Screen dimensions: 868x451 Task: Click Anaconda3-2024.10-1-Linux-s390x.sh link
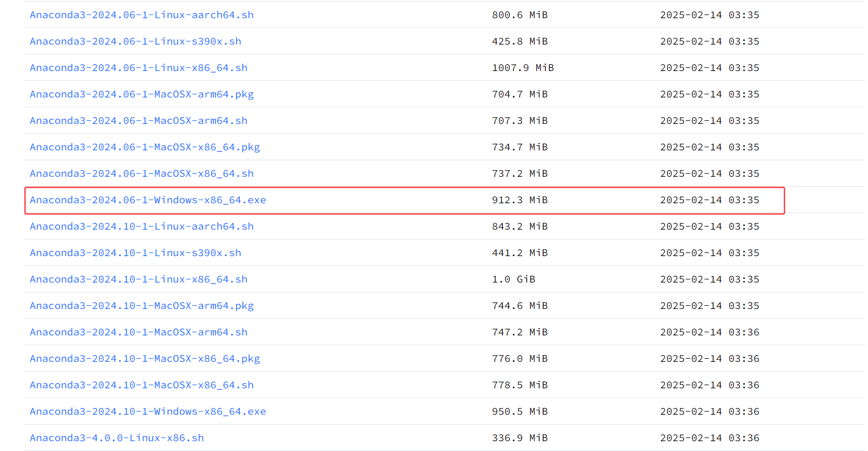[135, 253]
